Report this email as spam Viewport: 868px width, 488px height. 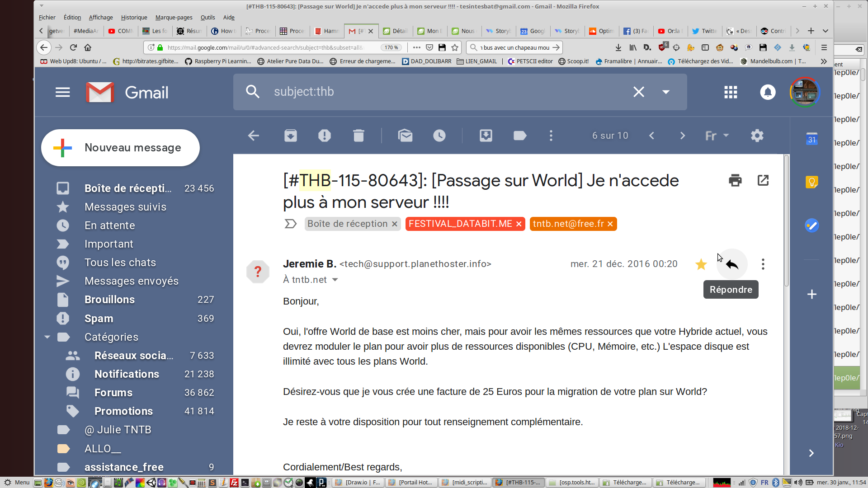[324, 136]
